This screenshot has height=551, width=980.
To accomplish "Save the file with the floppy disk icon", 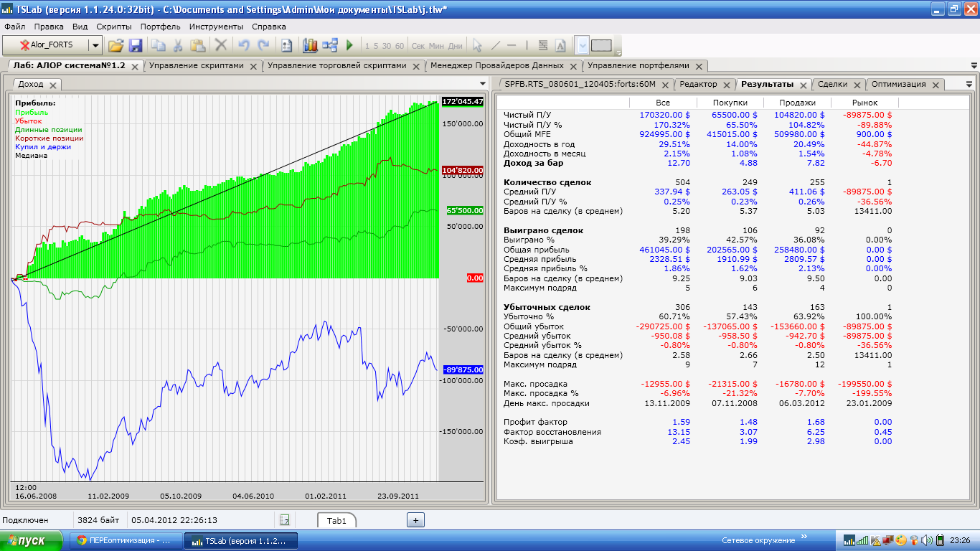I will [x=135, y=45].
